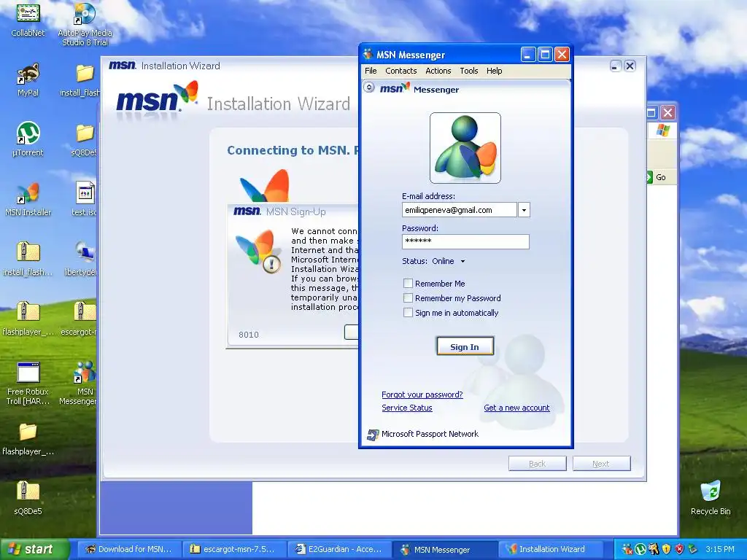The height and width of the screenshot is (560, 747).
Task: Open the Service Status link
Action: (x=407, y=408)
